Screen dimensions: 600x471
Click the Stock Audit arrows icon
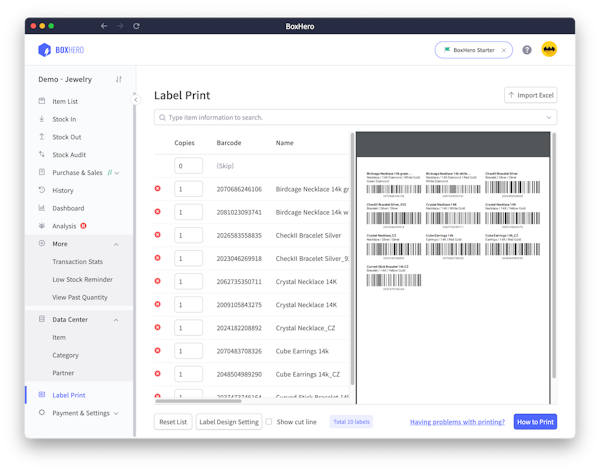(x=42, y=154)
